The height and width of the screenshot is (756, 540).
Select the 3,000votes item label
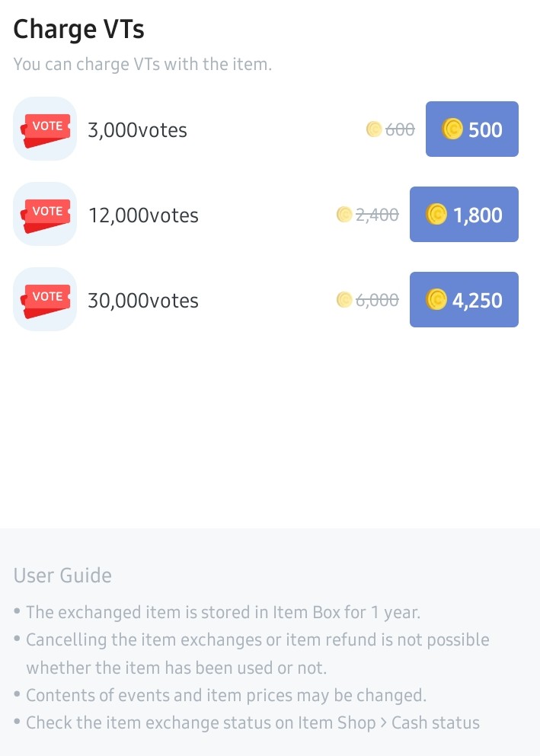click(137, 130)
